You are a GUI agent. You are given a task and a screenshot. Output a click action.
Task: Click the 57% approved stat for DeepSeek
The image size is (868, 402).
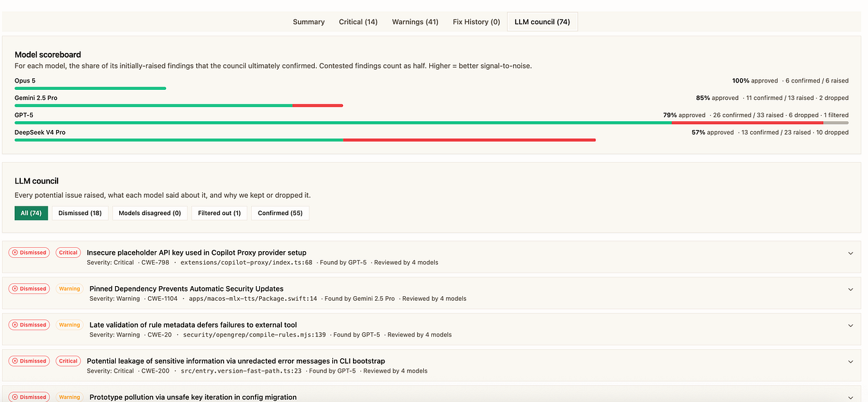713,133
